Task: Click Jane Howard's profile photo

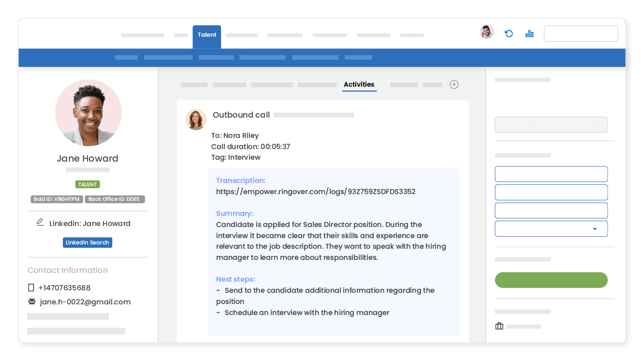Action: click(x=88, y=112)
